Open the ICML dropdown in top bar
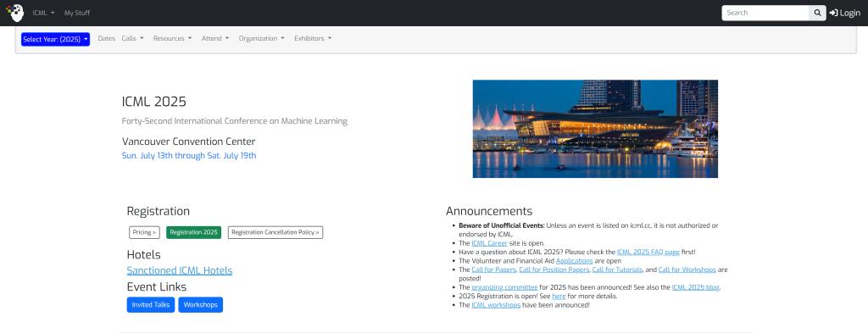The image size is (868, 333). pos(43,13)
